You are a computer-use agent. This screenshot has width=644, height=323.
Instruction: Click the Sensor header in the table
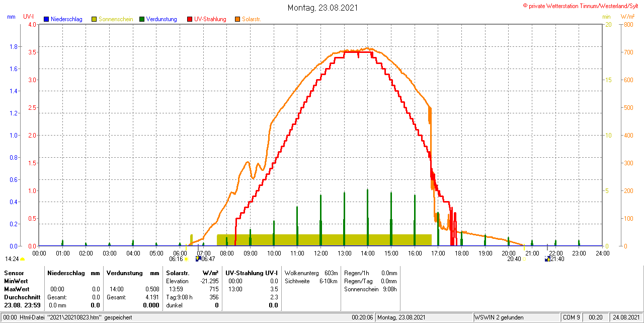[14, 273]
